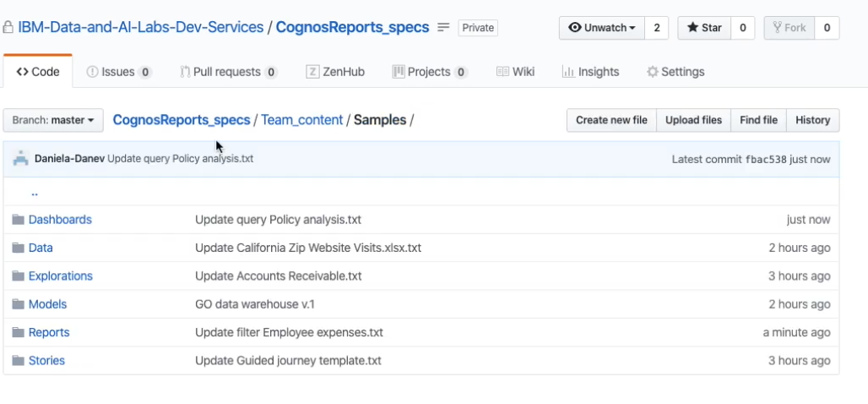868x404 pixels.
Task: Open the Pull requests tab
Action: pos(228,72)
